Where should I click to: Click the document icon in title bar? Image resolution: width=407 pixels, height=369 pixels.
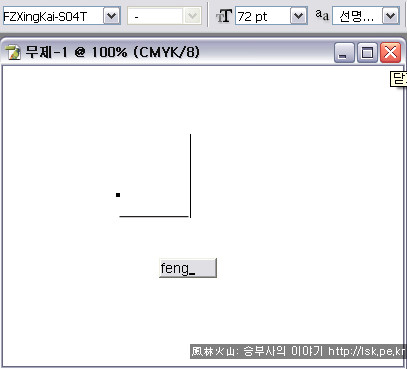click(13, 52)
